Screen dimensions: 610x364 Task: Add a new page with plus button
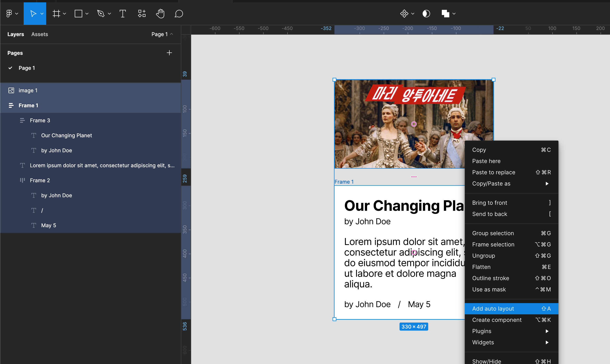click(169, 53)
